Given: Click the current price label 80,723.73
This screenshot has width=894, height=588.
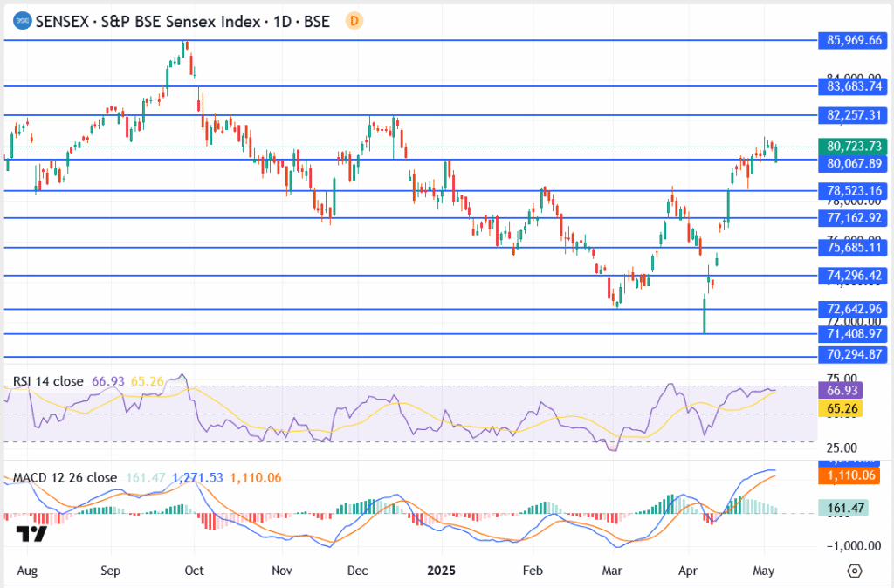Looking at the screenshot, I should (852, 146).
